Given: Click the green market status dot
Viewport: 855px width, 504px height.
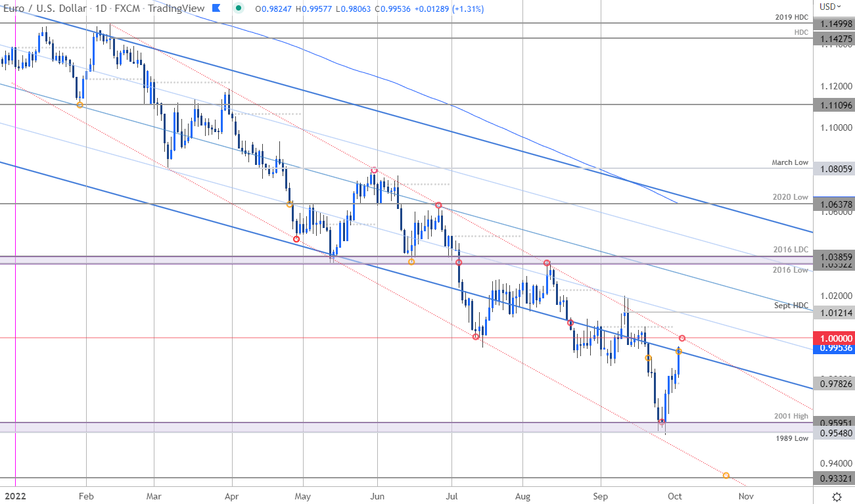Looking at the screenshot, I should 239,9.
